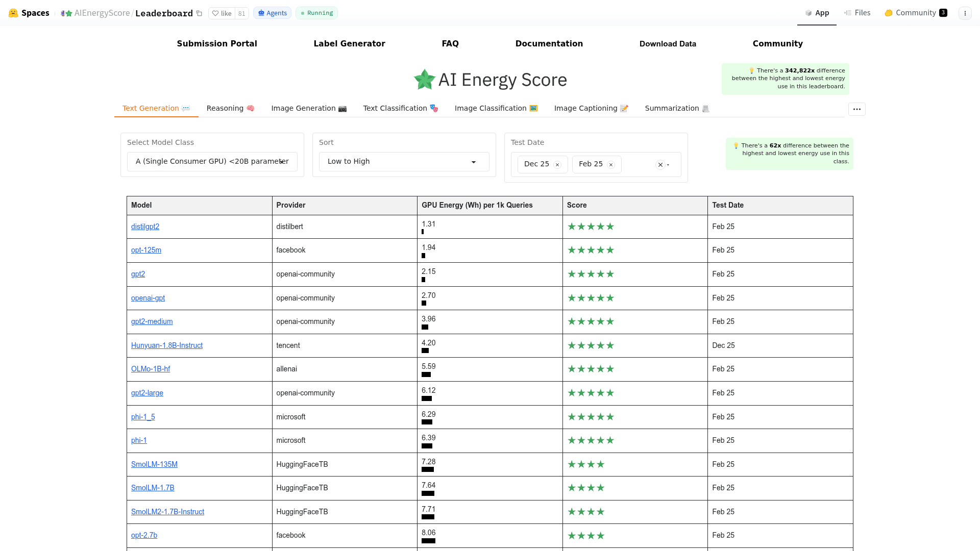Viewport: 980px width, 551px height.
Task: Click the allenai provider cell
Action: click(345, 369)
